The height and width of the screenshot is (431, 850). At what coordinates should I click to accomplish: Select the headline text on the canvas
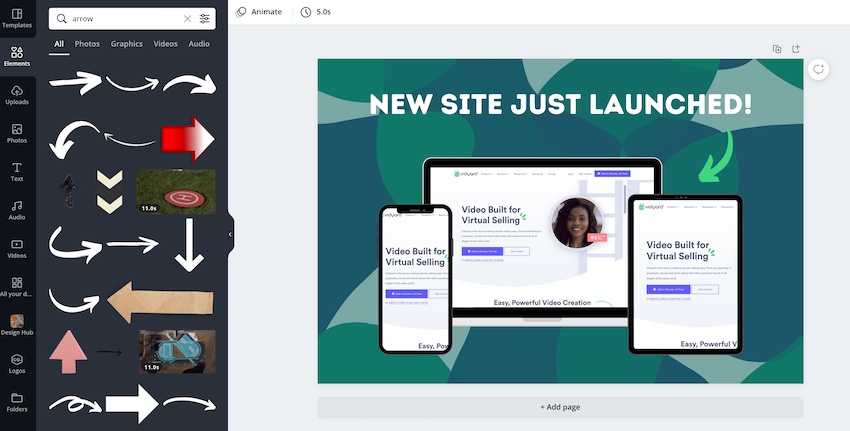pyautogui.click(x=561, y=104)
